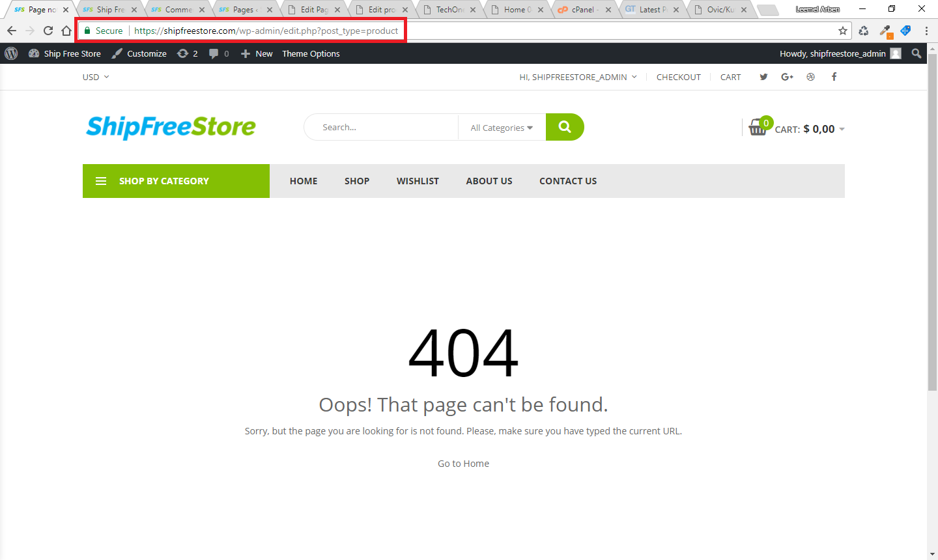The width and height of the screenshot is (938, 560).
Task: Click the ShipFreeStore logo
Action: point(171,126)
